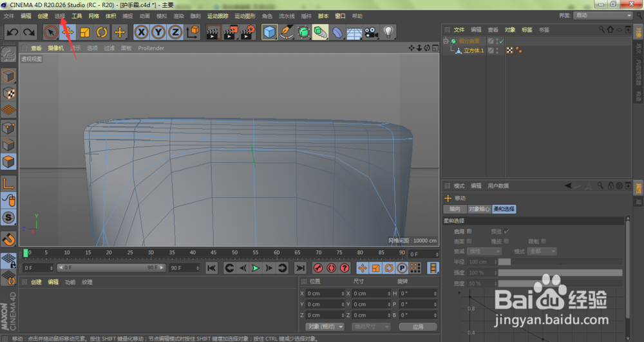Select the Rotate tool in the toolbar

click(x=102, y=32)
